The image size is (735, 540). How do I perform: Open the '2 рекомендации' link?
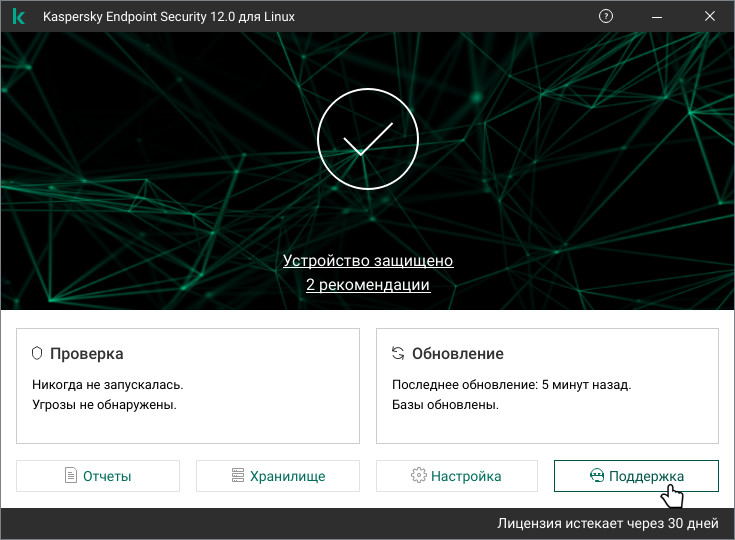click(368, 285)
